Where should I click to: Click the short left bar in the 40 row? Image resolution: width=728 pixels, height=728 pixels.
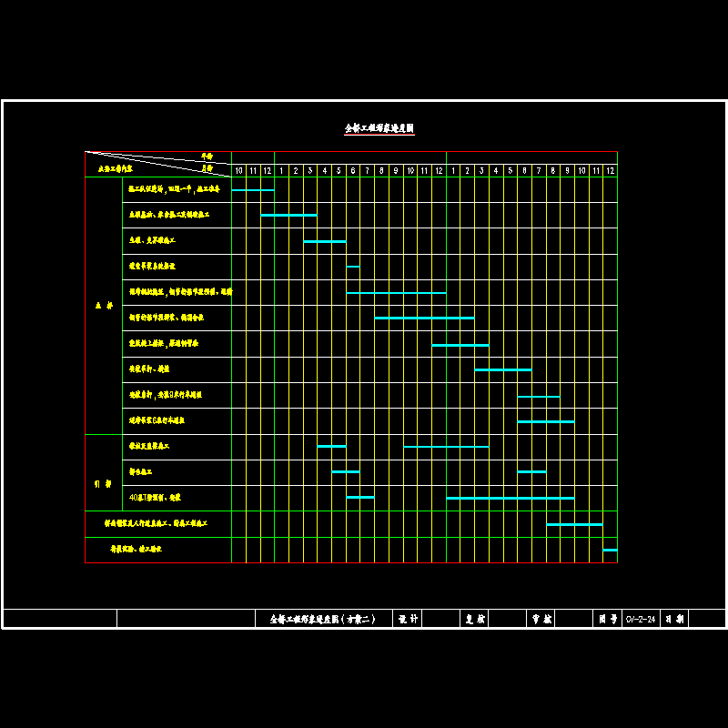click(360, 498)
